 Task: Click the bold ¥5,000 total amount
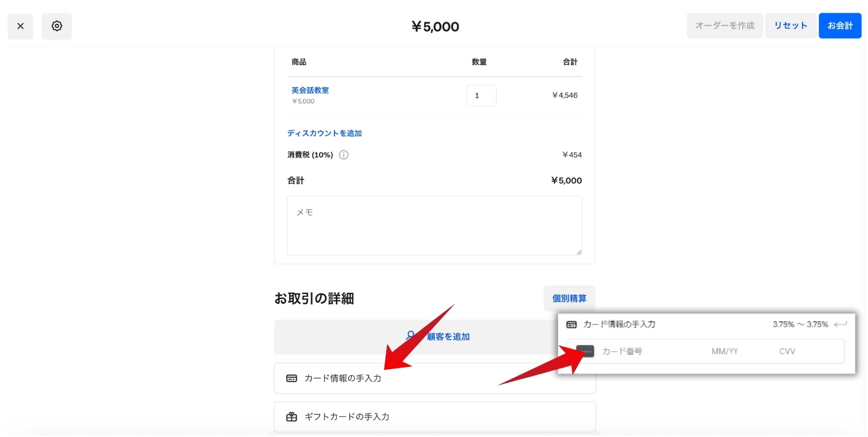566,181
